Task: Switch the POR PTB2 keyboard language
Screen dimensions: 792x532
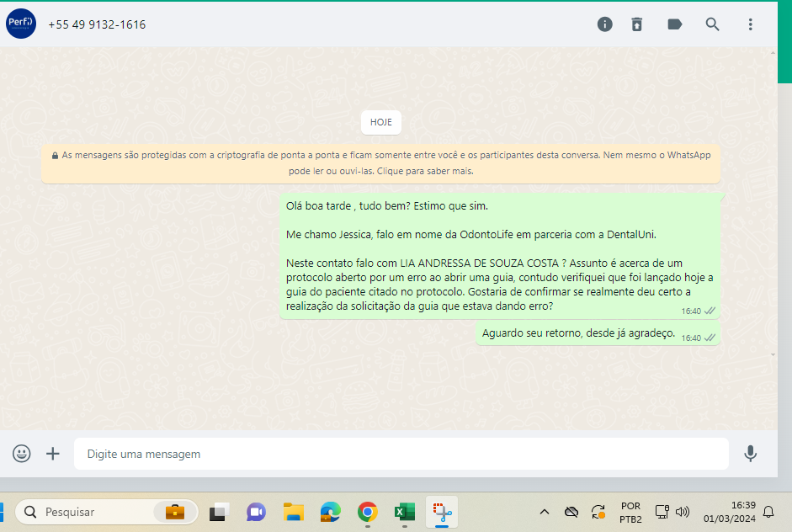Action: pos(630,513)
